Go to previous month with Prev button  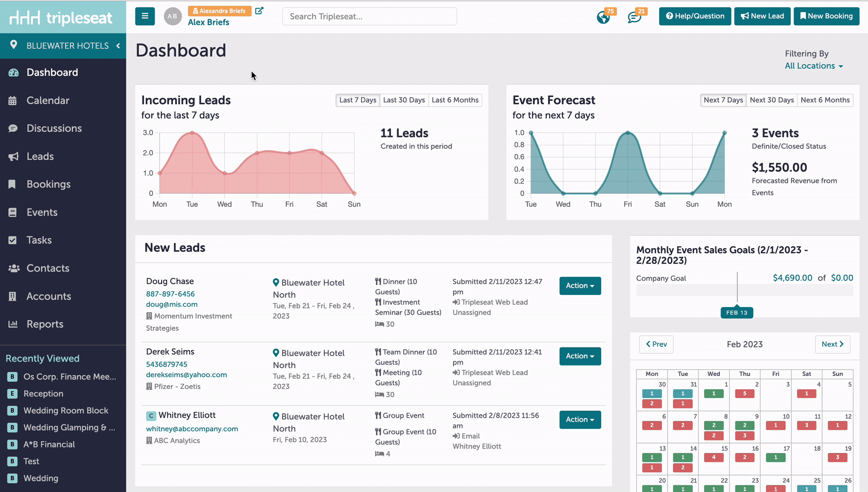pyautogui.click(x=656, y=344)
